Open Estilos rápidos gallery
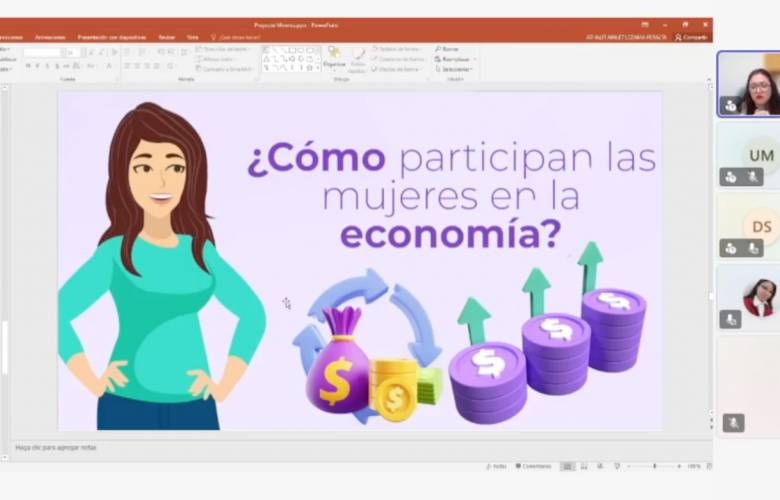This screenshot has width=780, height=500. [x=357, y=61]
